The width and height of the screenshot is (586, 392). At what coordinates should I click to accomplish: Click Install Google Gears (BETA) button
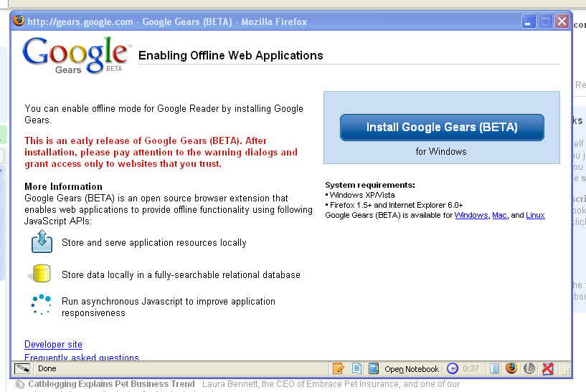tap(442, 128)
